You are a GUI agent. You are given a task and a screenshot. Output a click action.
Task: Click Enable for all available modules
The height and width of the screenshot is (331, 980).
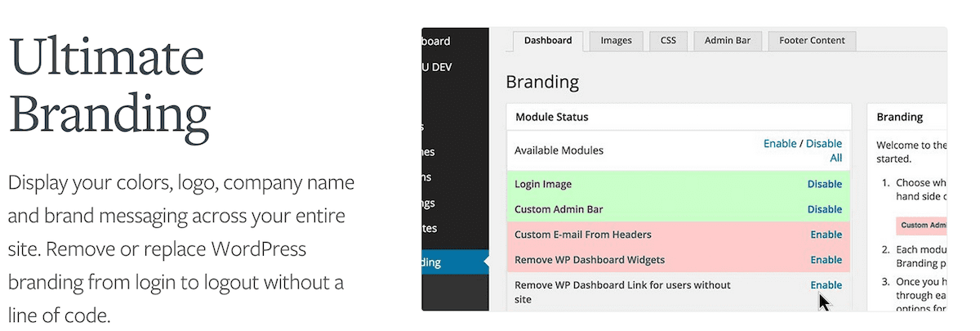779,144
